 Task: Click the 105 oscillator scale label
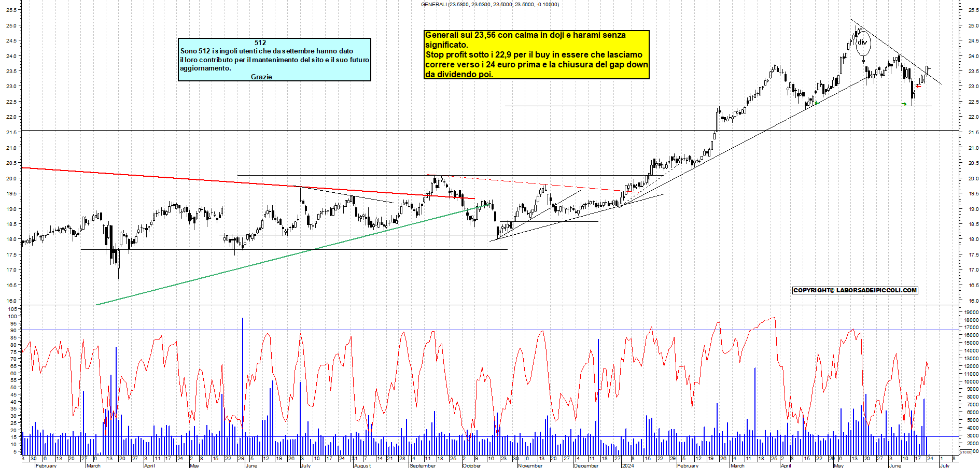[x=12, y=309]
